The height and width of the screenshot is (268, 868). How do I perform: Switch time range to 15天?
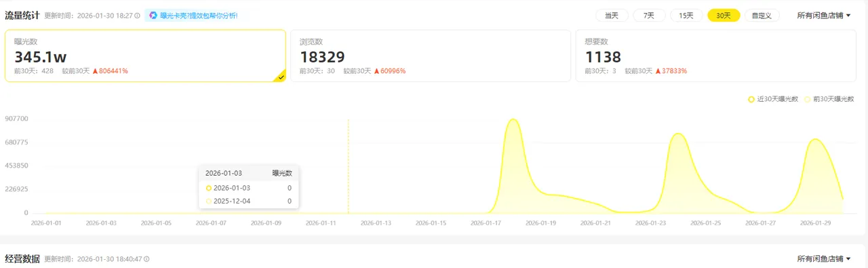coord(686,15)
